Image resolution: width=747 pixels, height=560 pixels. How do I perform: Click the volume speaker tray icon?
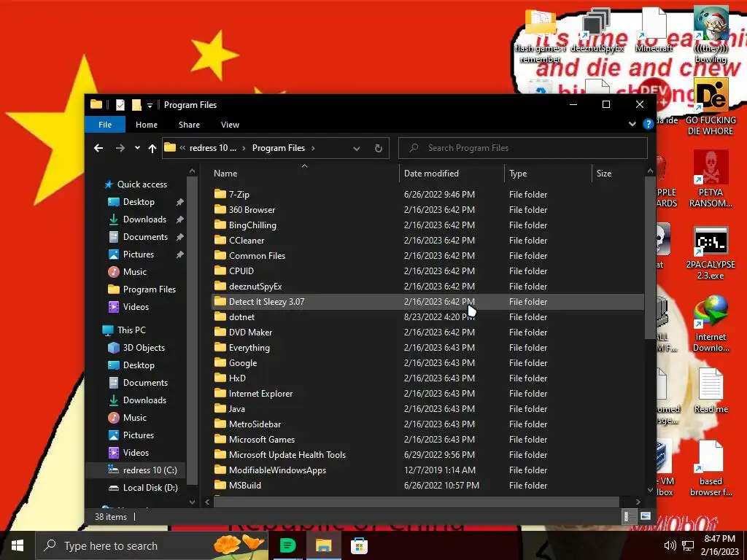[x=670, y=545]
